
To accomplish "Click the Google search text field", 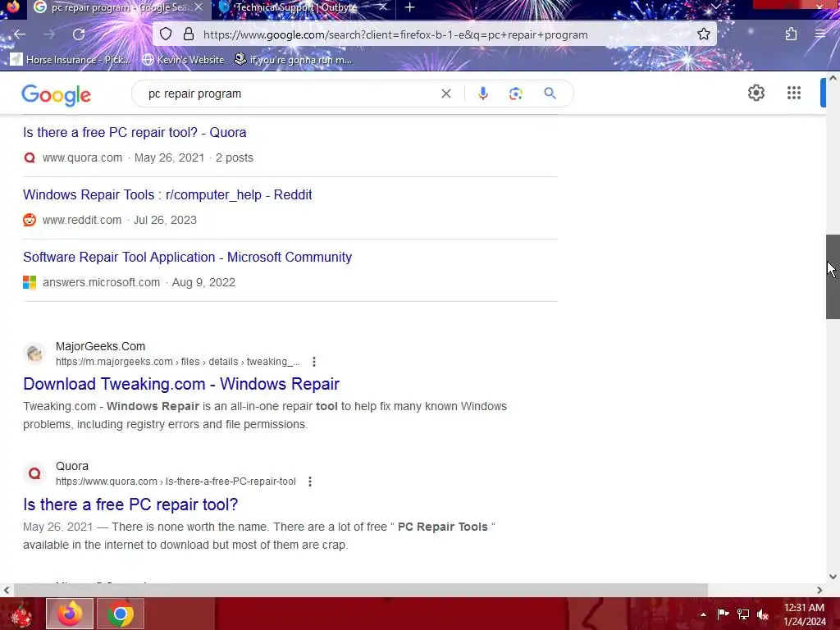I will coord(290,94).
